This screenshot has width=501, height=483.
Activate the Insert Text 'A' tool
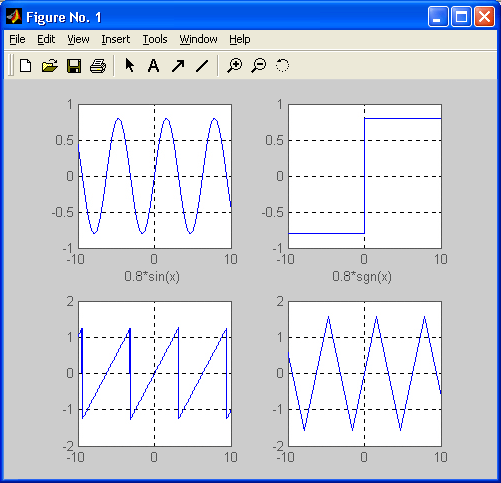click(153, 65)
